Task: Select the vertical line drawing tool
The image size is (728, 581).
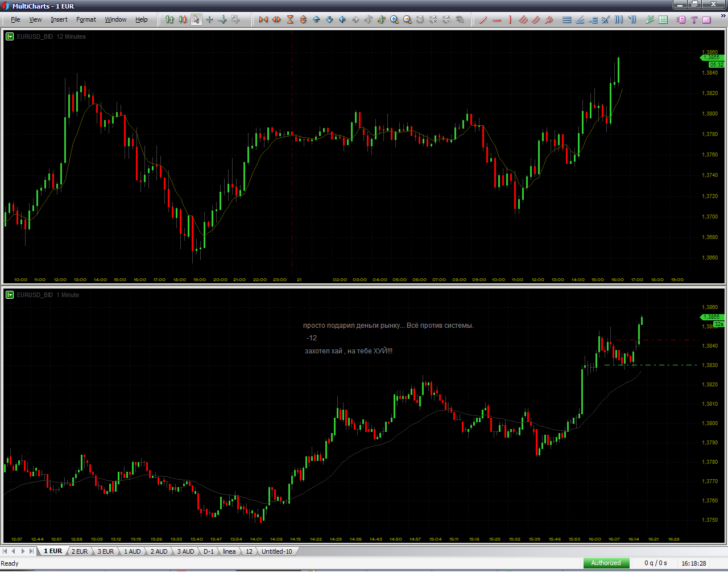Action: 510,19
